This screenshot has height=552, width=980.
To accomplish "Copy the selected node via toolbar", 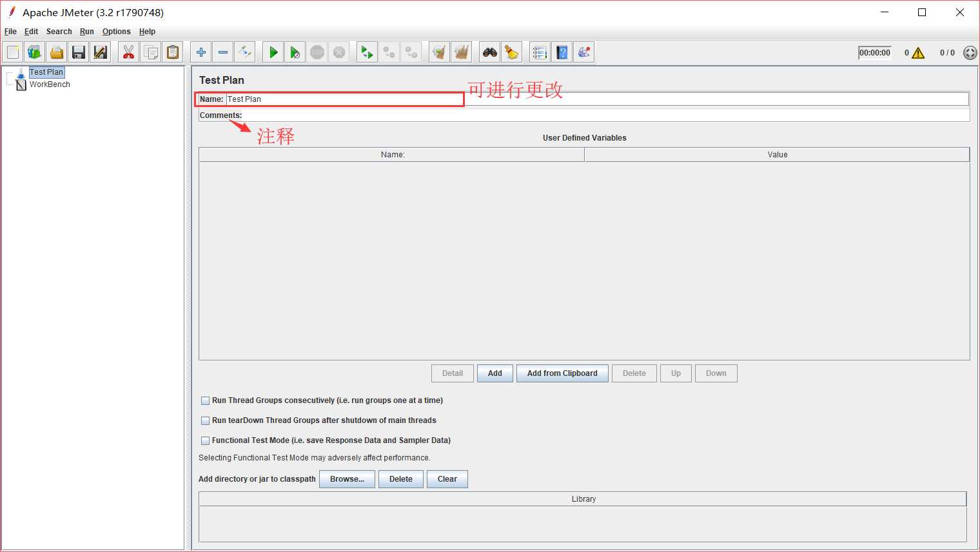I will [151, 52].
